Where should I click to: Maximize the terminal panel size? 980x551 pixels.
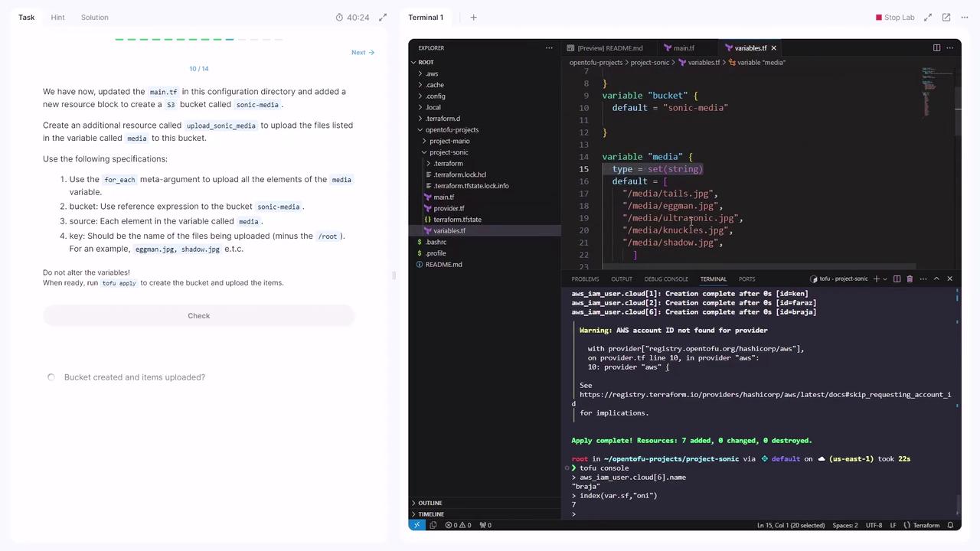tap(936, 279)
